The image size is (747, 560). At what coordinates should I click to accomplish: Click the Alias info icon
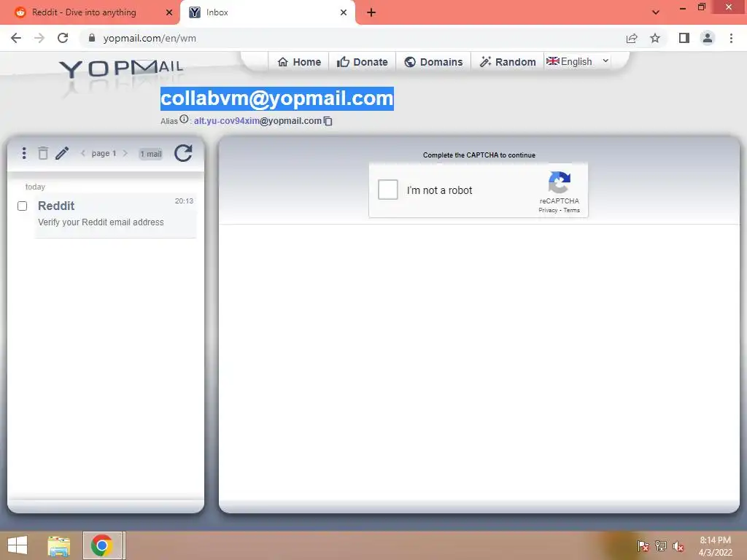coord(184,119)
